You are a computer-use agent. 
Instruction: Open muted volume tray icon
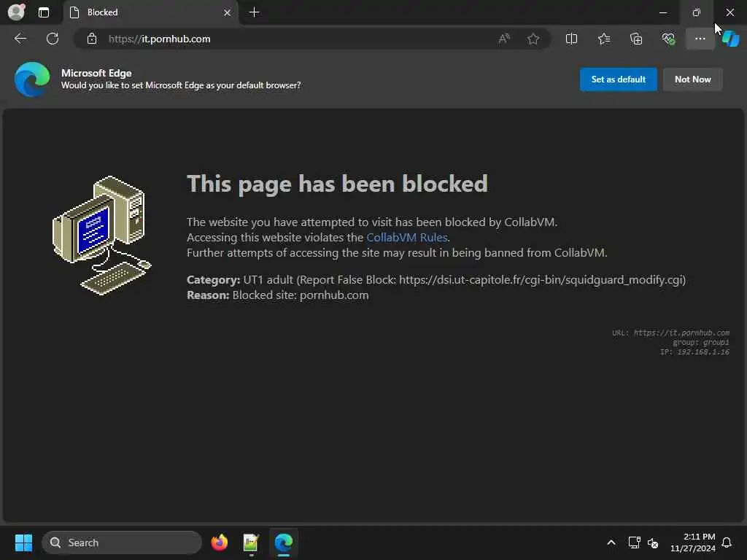653,542
